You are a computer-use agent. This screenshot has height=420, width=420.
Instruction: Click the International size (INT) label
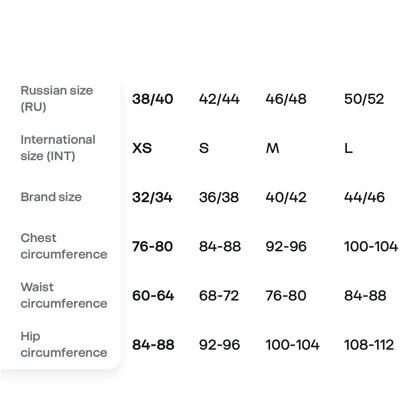tap(58, 148)
